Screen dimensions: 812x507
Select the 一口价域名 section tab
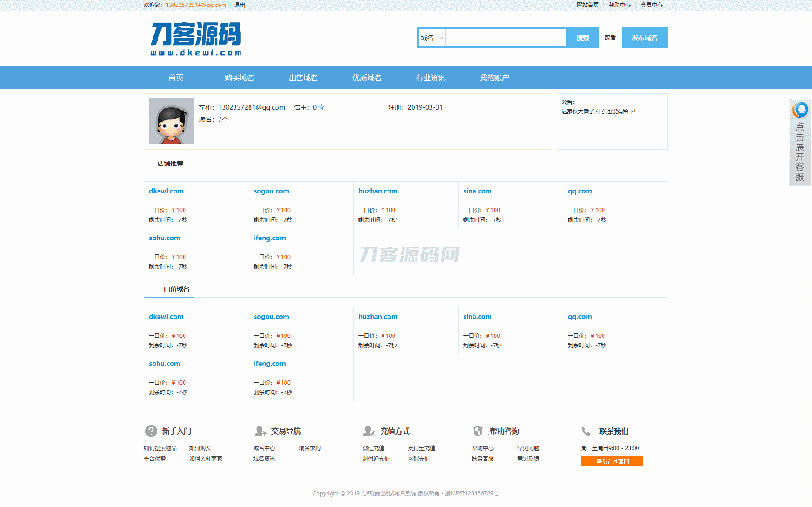pyautogui.click(x=173, y=289)
